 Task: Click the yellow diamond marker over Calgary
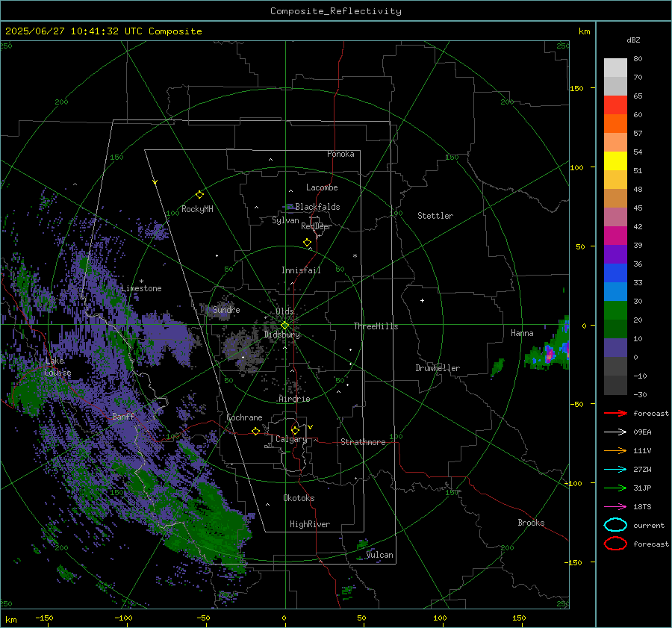pyautogui.click(x=295, y=430)
